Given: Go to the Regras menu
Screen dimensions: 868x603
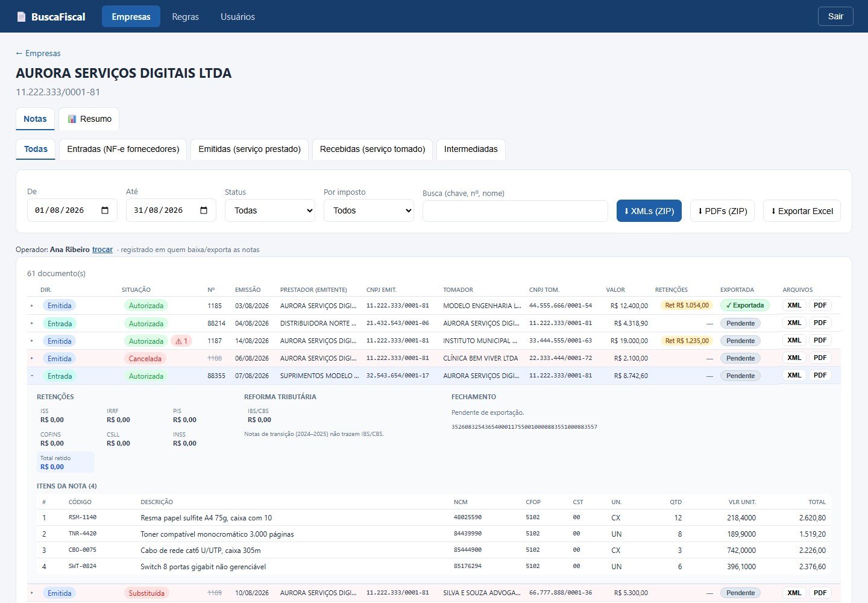Looking at the screenshot, I should [185, 16].
